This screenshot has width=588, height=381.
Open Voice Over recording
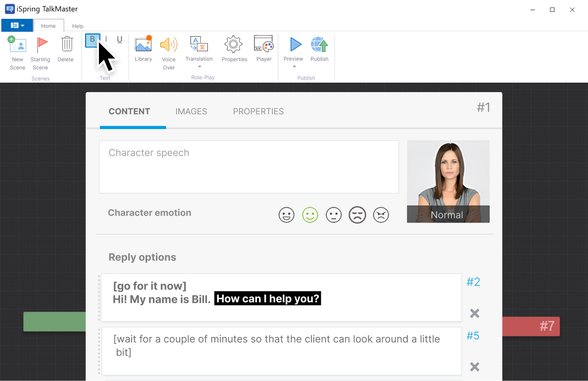[x=169, y=53]
